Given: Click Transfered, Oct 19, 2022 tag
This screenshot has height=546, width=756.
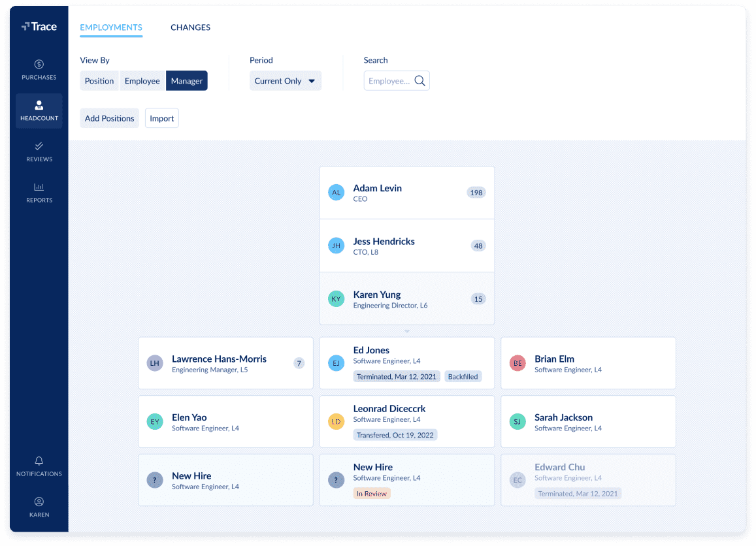Looking at the screenshot, I should pos(395,435).
